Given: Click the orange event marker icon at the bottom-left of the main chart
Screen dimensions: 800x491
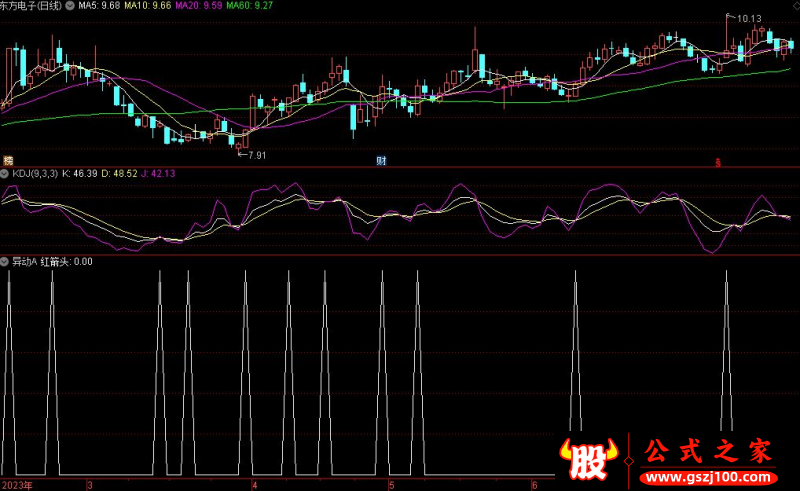Looking at the screenshot, I should coord(8,160).
